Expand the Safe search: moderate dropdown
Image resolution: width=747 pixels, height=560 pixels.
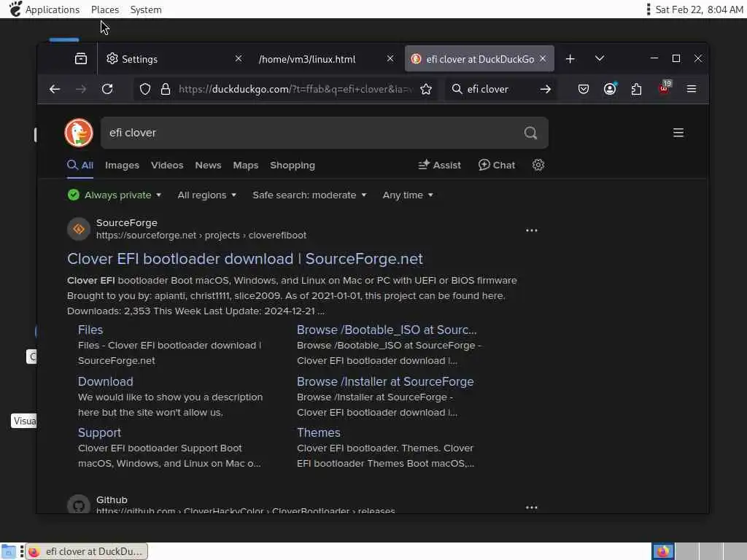(309, 195)
